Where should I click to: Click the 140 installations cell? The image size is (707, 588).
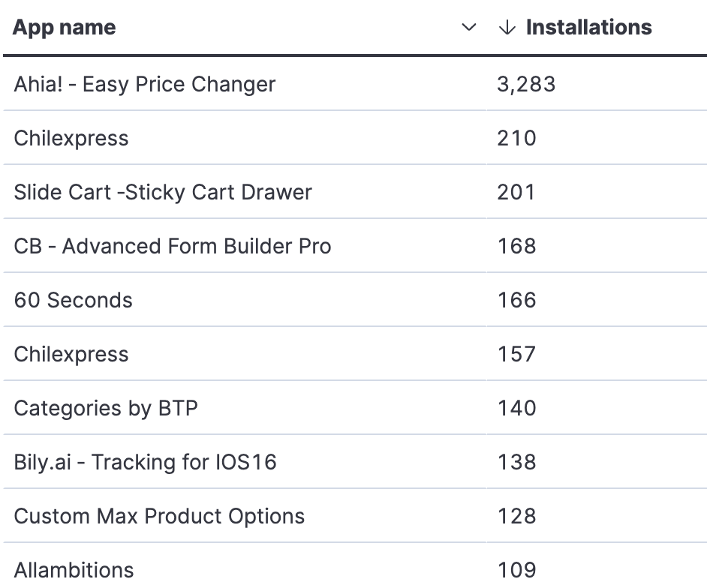click(x=516, y=408)
